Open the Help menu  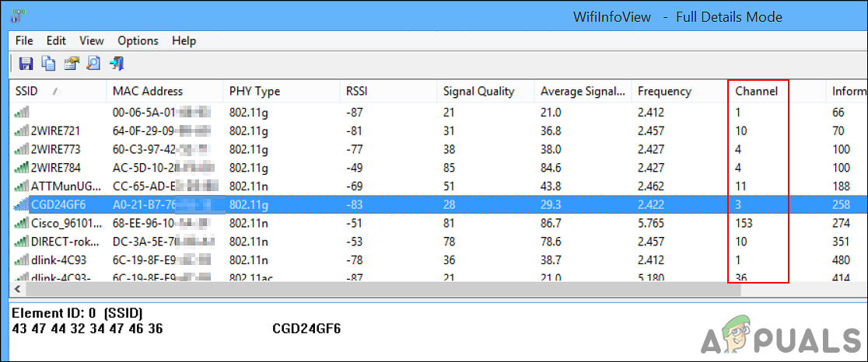[x=184, y=40]
